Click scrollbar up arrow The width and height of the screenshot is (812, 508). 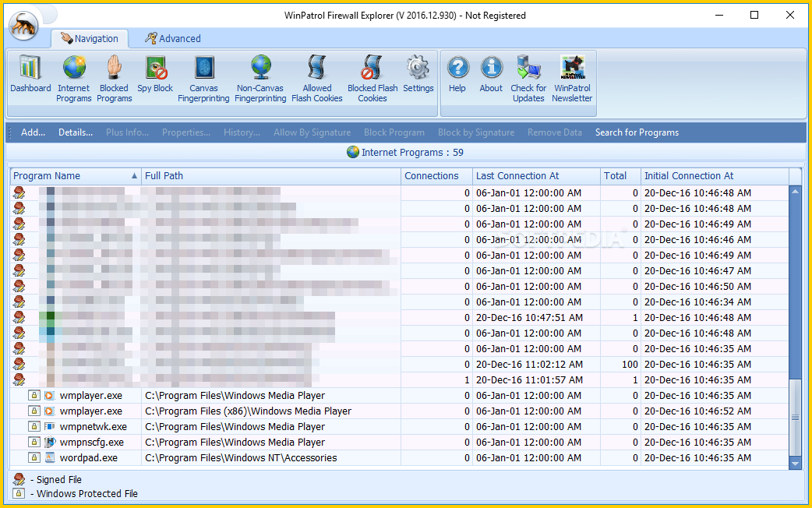[795, 191]
